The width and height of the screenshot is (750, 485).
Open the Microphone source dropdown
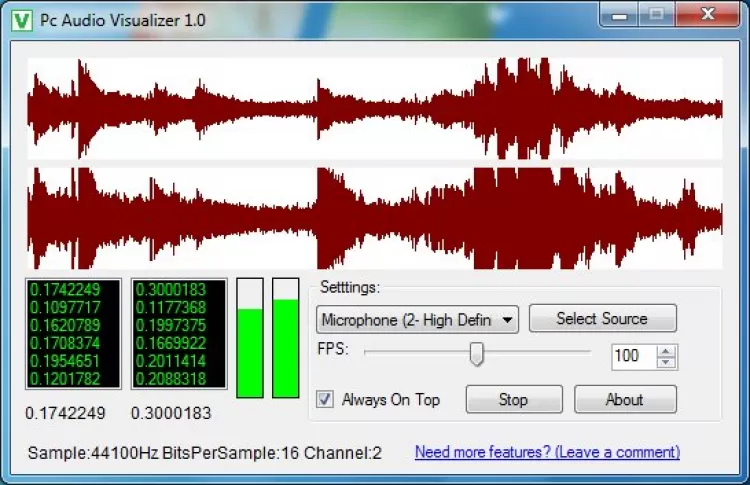pyautogui.click(x=417, y=320)
